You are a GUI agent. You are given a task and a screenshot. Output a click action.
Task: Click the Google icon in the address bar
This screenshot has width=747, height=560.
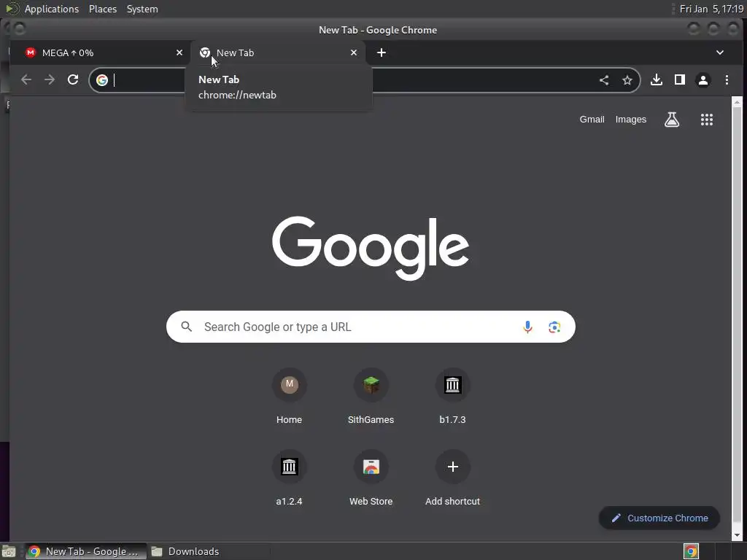coord(102,80)
